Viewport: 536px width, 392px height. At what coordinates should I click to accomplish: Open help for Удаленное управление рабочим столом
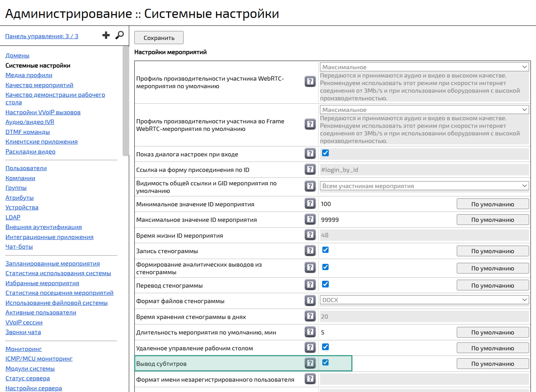(x=310, y=348)
